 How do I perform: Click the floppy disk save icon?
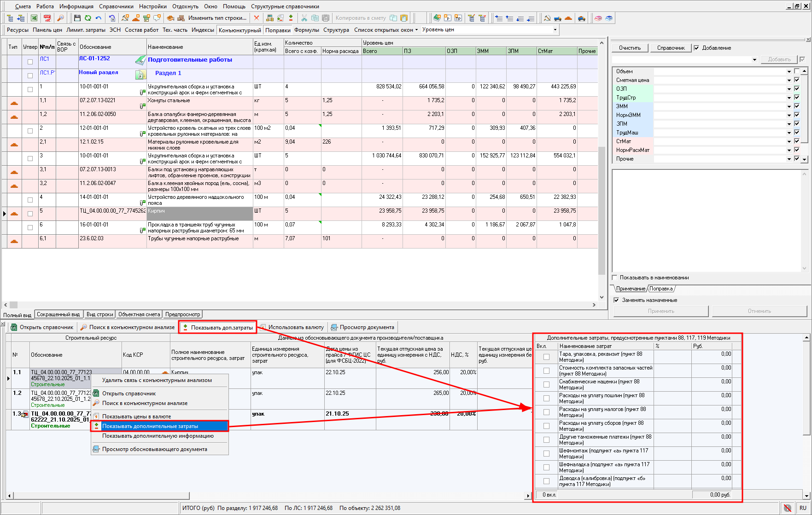(x=77, y=18)
